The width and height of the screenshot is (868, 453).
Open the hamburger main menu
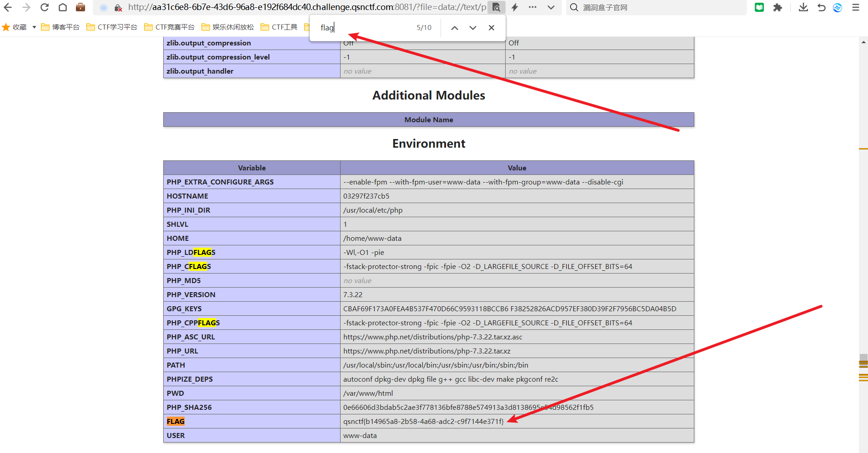[x=856, y=7]
